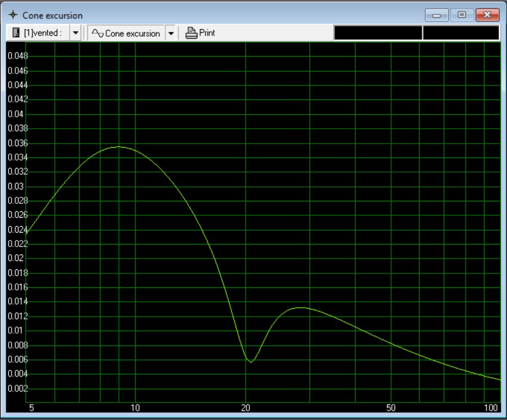Click the waveform icon beside Cone excursion
Image resolution: width=507 pixels, height=420 pixels.
[97, 33]
